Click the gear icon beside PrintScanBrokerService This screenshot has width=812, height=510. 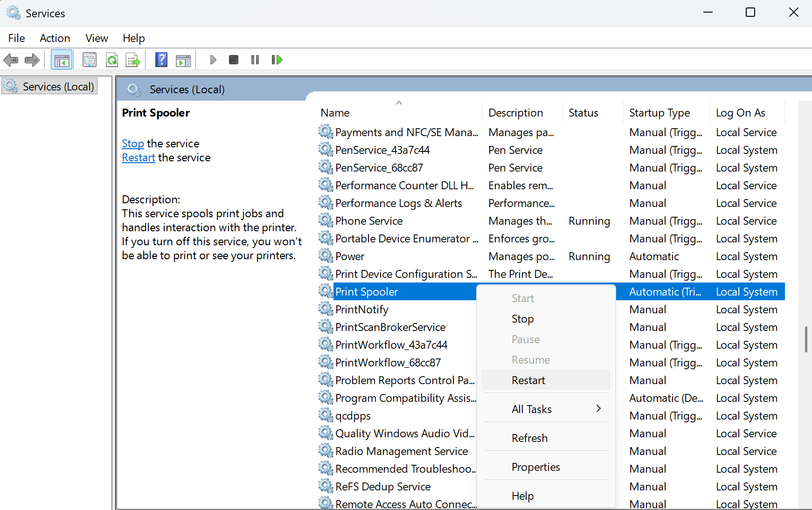(x=326, y=326)
